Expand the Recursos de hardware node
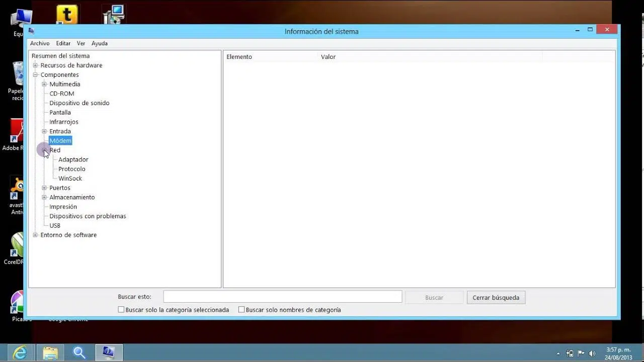Screen dimensions: 644x362 tap(35, 65)
